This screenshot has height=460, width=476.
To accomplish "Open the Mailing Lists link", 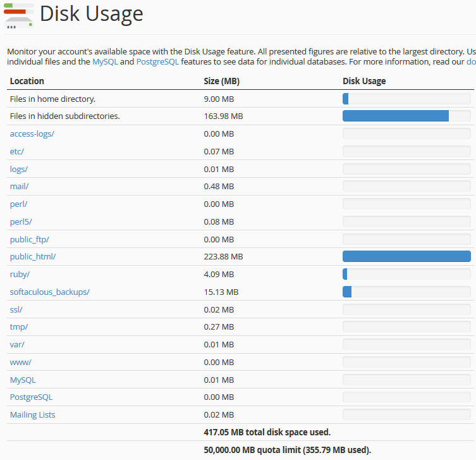I will coord(32,414).
